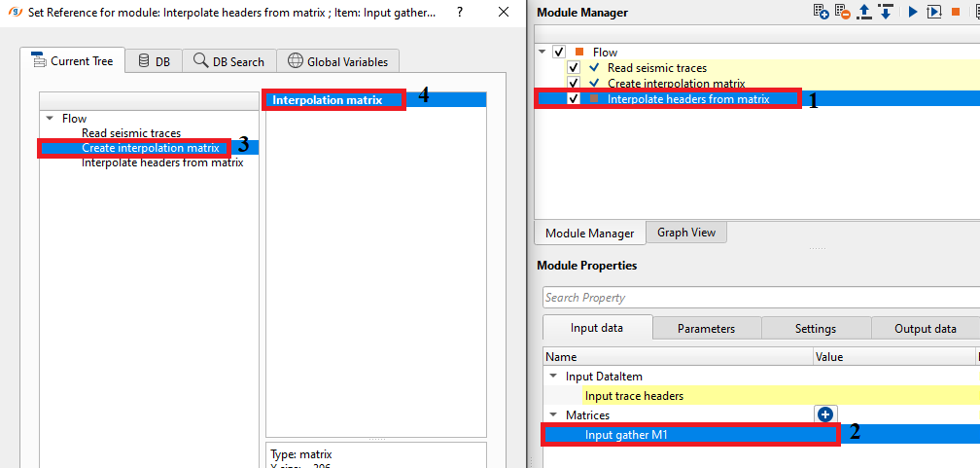Screen dimensions: 980x468
Task: Select Create interpolation matrix in Module Manager
Action: (677, 84)
